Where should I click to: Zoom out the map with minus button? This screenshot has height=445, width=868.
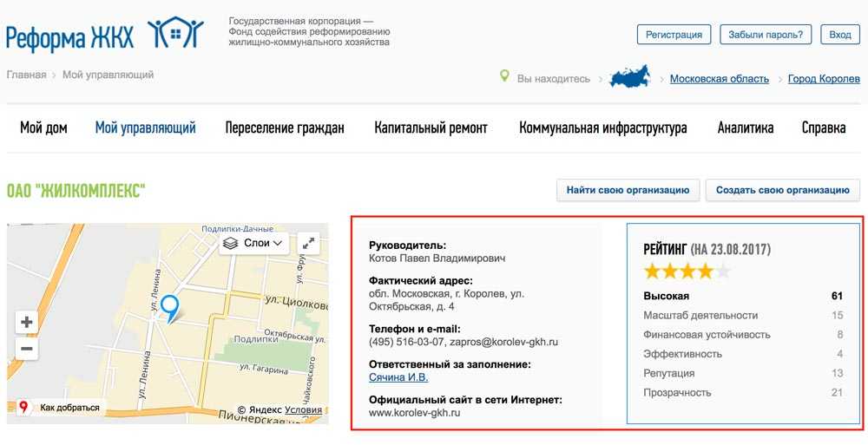click(x=27, y=350)
